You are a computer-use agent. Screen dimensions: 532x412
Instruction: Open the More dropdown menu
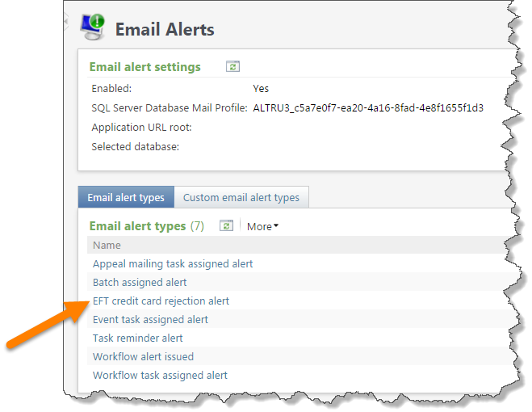click(x=262, y=226)
